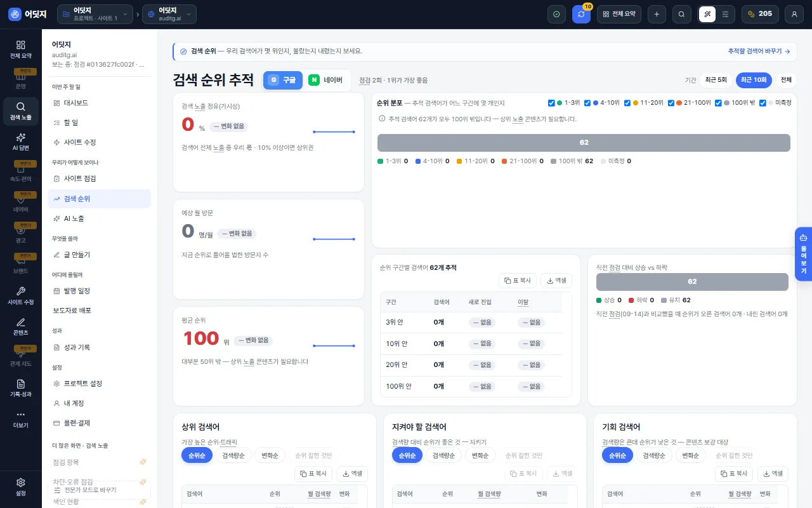812x508 pixels.
Task: Open 검색 노출 in left rail
Action: 20,111
